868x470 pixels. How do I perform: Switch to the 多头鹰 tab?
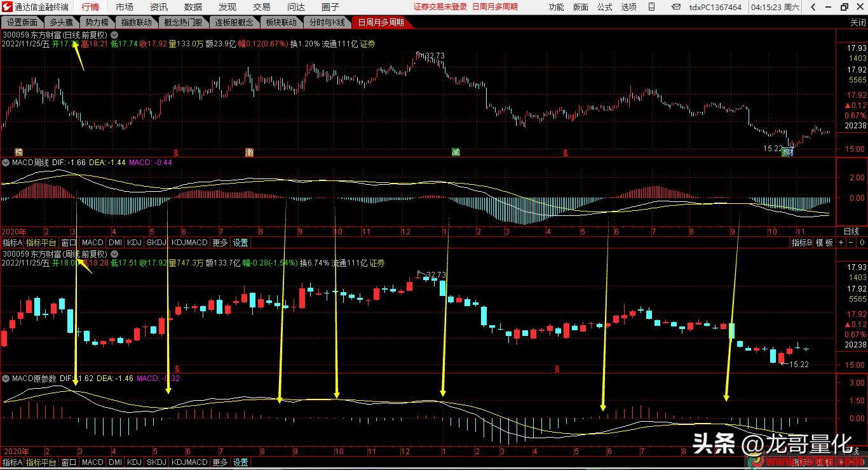point(62,22)
